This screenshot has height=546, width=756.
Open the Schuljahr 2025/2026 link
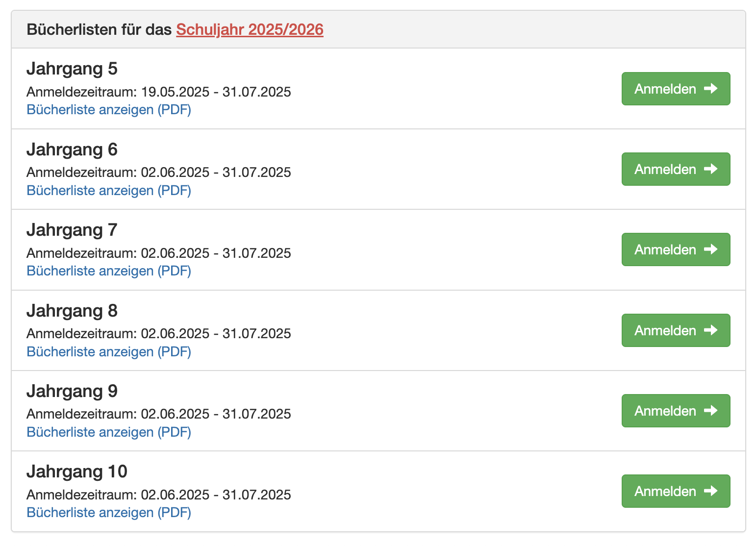click(250, 29)
